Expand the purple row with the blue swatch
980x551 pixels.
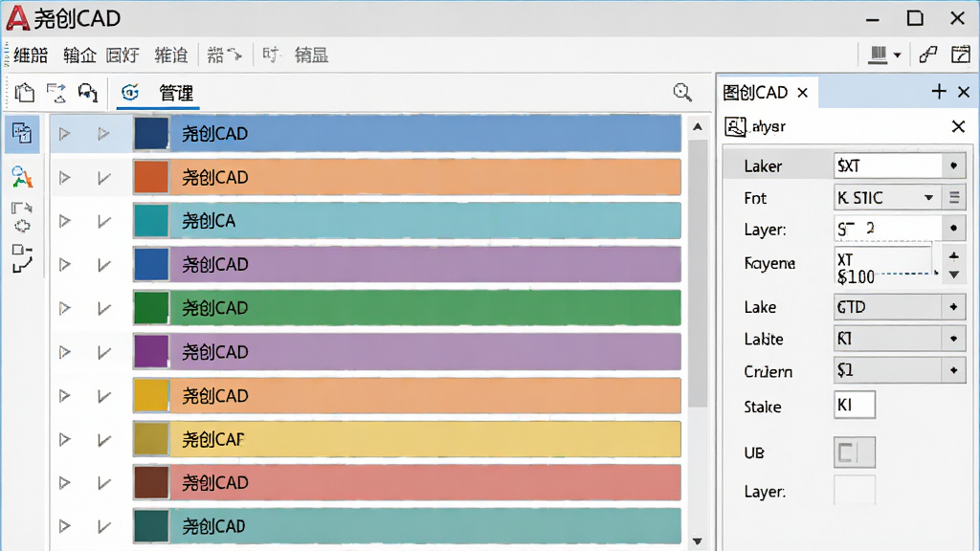(65, 265)
